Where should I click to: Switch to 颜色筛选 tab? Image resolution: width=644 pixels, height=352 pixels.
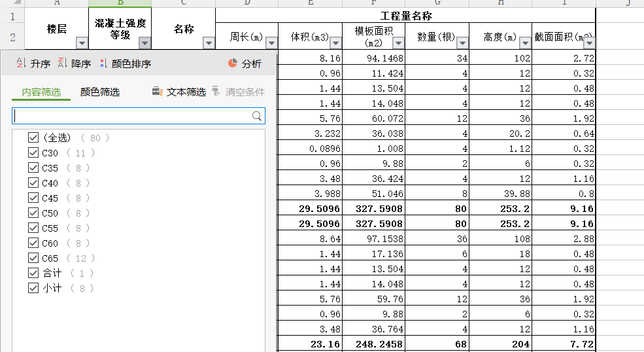100,92
